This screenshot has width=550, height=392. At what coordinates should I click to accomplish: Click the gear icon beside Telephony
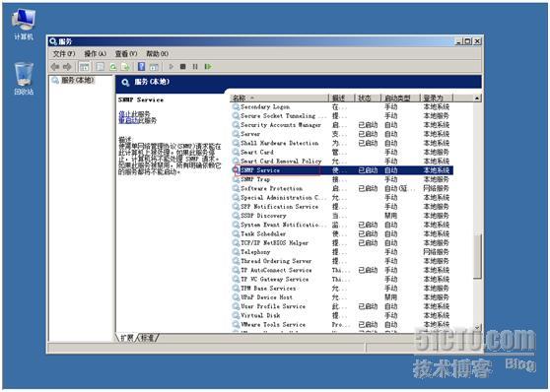[x=236, y=252]
